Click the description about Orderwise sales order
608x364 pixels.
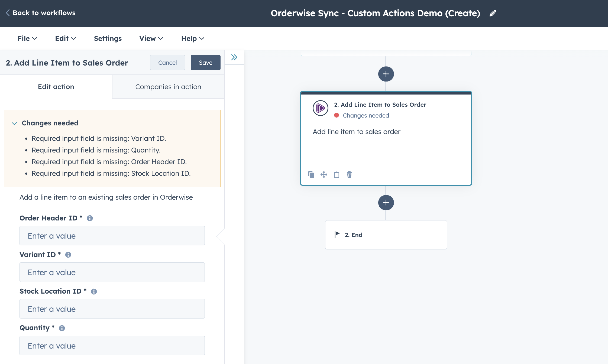coord(106,197)
